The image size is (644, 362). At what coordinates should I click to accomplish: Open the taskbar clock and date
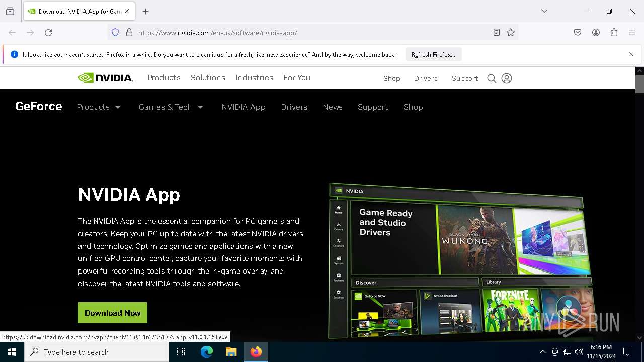tap(601, 352)
